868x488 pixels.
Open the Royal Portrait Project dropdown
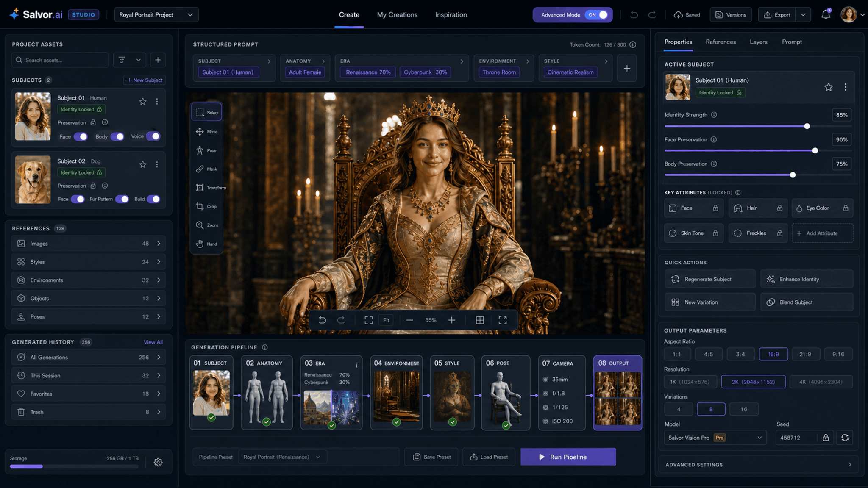click(156, 15)
